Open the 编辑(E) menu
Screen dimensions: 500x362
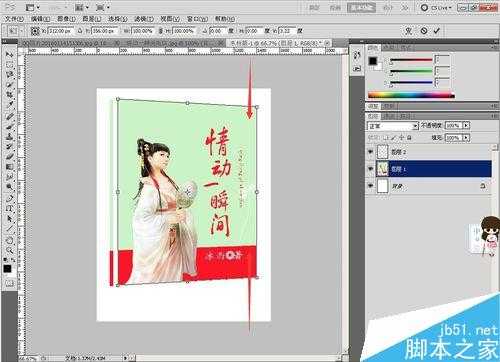tap(40, 19)
